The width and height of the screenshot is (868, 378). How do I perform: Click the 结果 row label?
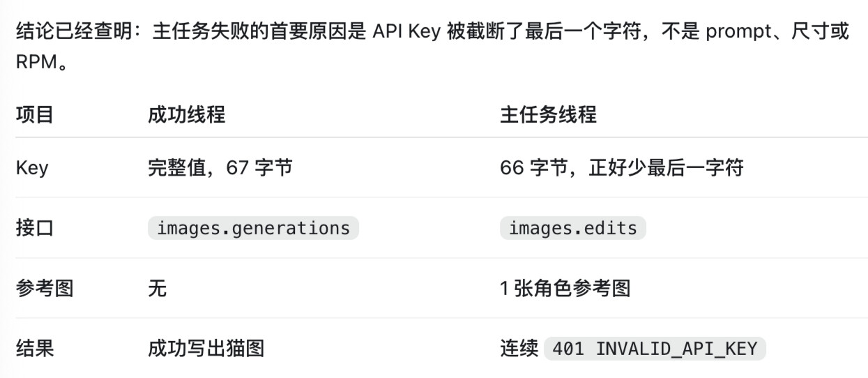point(35,348)
